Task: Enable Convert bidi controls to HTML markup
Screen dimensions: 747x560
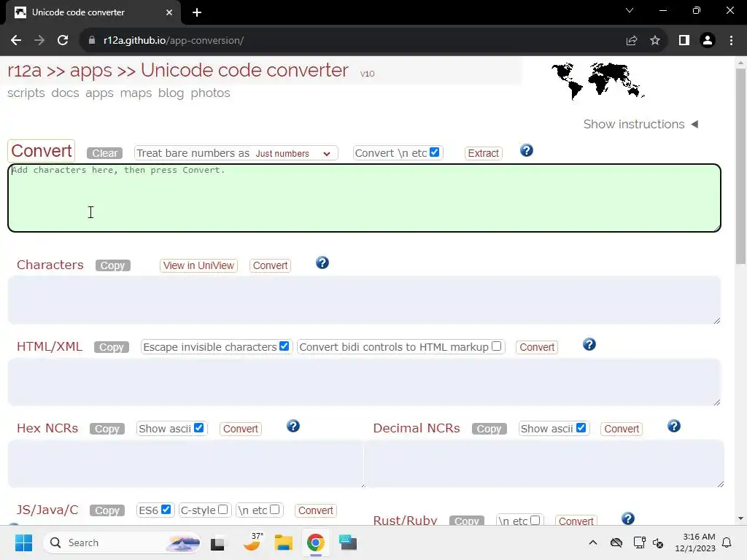Action: (x=496, y=346)
